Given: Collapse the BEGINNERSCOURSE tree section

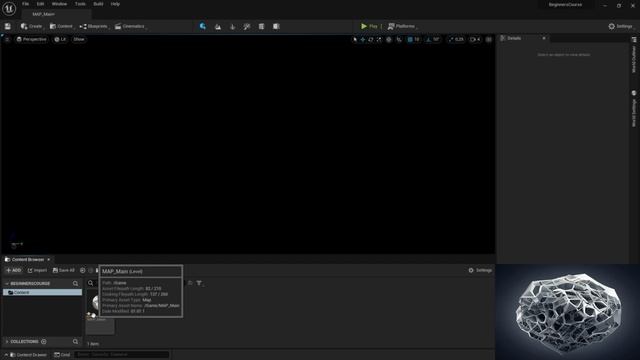Looking at the screenshot, I should point(7,283).
